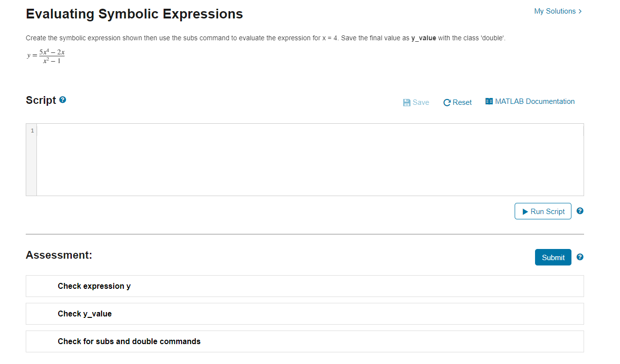Click the help icon beside Submit
Viewport: 620px width, 364px height.
(x=580, y=257)
